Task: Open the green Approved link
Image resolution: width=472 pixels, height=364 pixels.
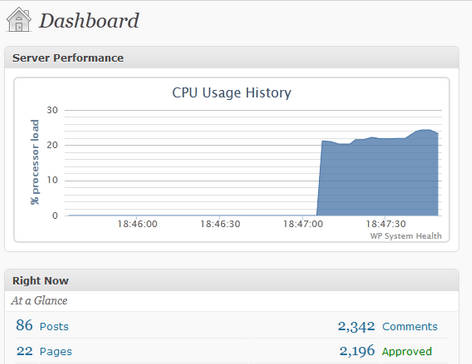Action: 407,351
